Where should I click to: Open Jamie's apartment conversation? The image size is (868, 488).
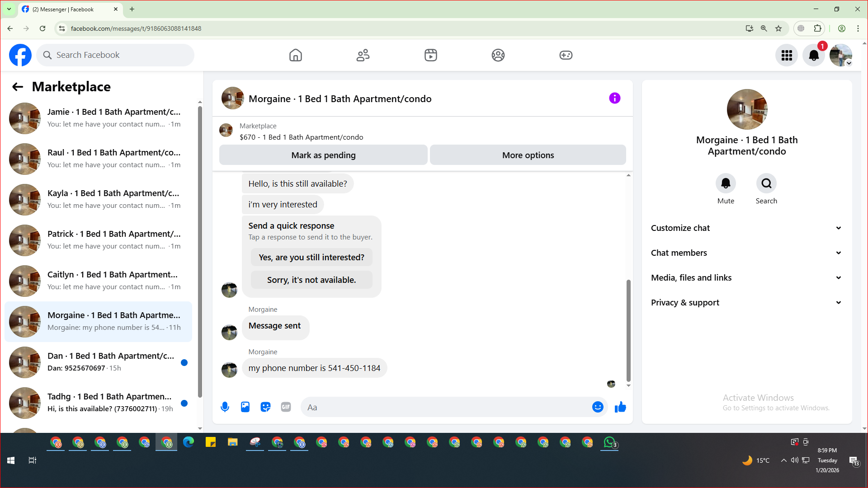tap(99, 118)
